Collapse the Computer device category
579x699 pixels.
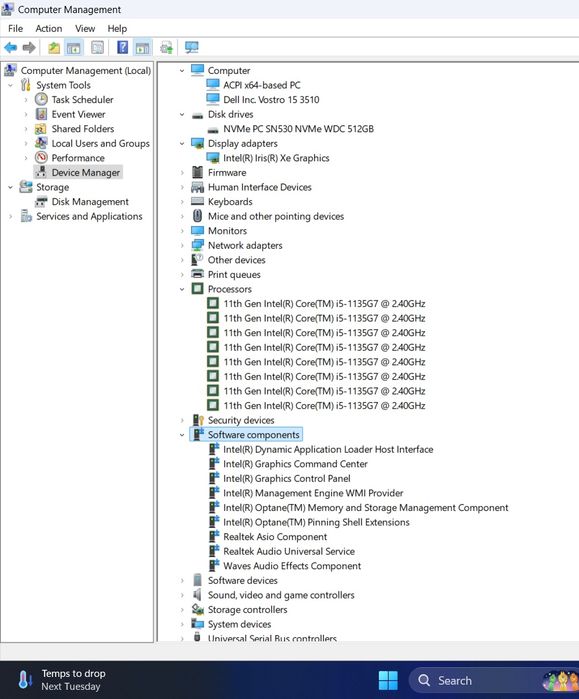click(x=182, y=70)
